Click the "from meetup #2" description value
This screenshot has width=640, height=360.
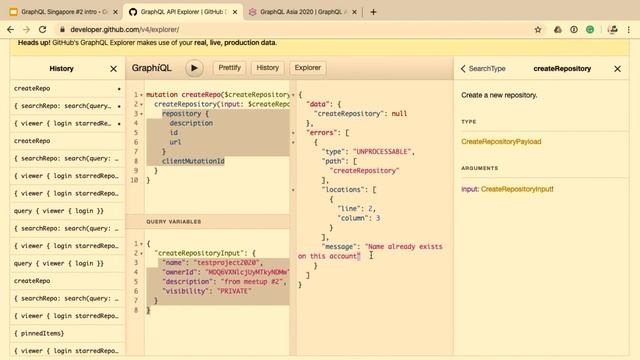[253, 282]
